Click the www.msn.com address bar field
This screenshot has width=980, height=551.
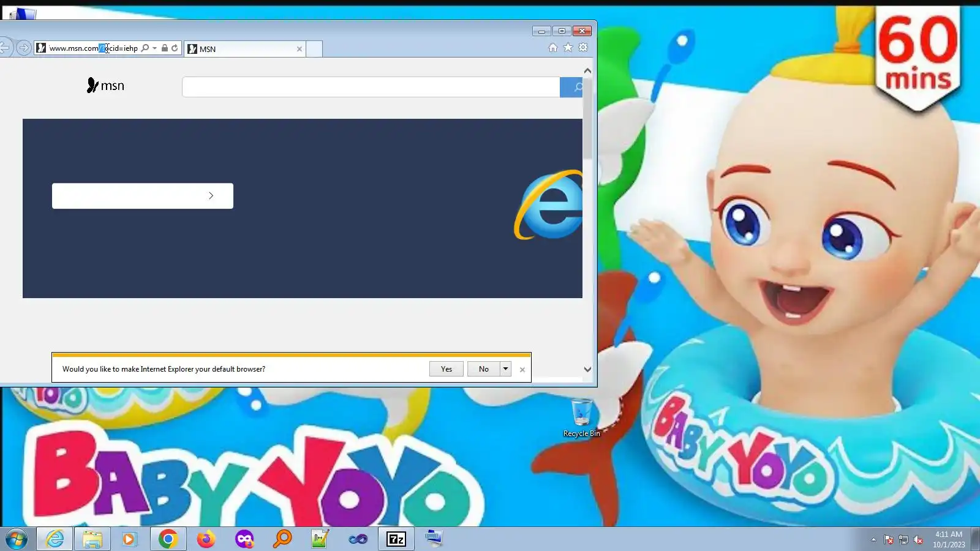(x=93, y=48)
